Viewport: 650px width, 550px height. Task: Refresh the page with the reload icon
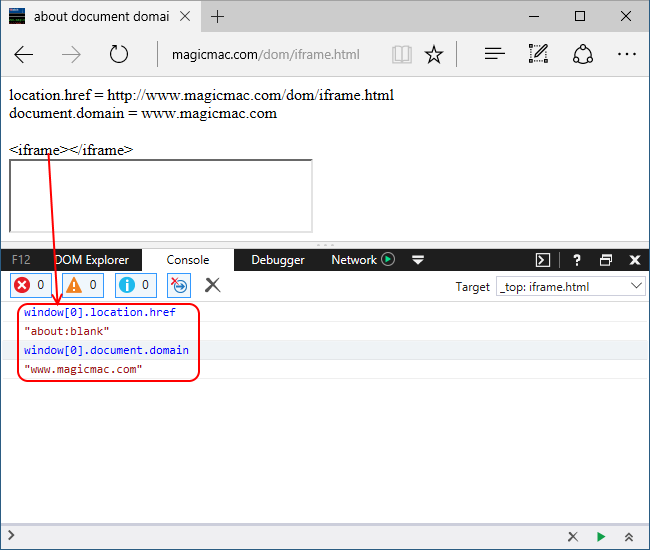119,55
